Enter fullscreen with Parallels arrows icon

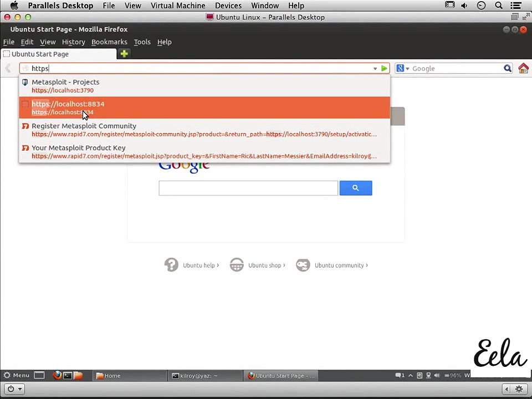(526, 17)
